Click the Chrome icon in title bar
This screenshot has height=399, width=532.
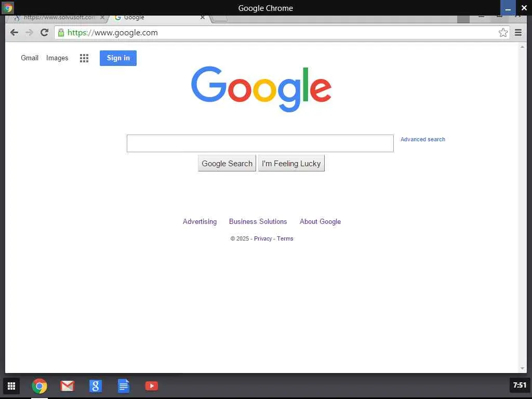click(7, 7)
